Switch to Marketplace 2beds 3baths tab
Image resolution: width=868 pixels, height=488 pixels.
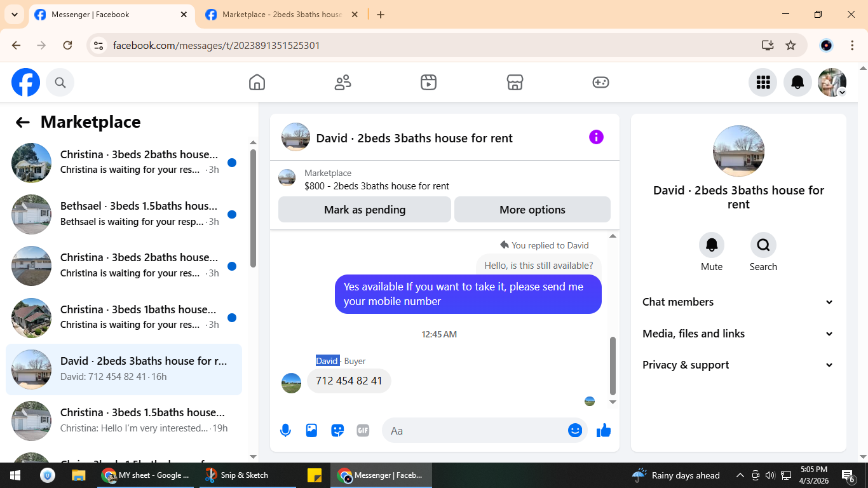[x=282, y=15]
